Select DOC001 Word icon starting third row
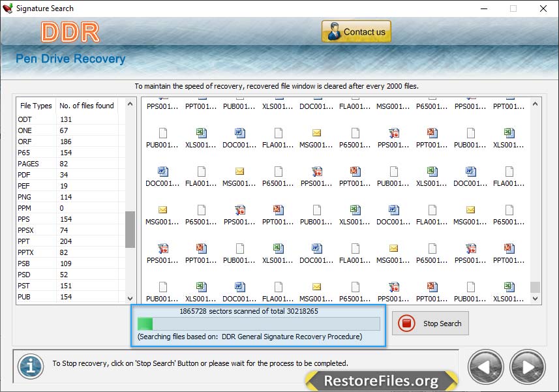Viewport: 559px width, 392px height. (162, 172)
